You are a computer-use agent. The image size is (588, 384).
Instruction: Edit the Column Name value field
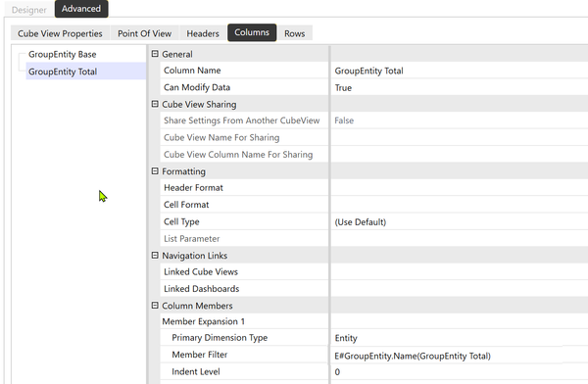point(459,71)
